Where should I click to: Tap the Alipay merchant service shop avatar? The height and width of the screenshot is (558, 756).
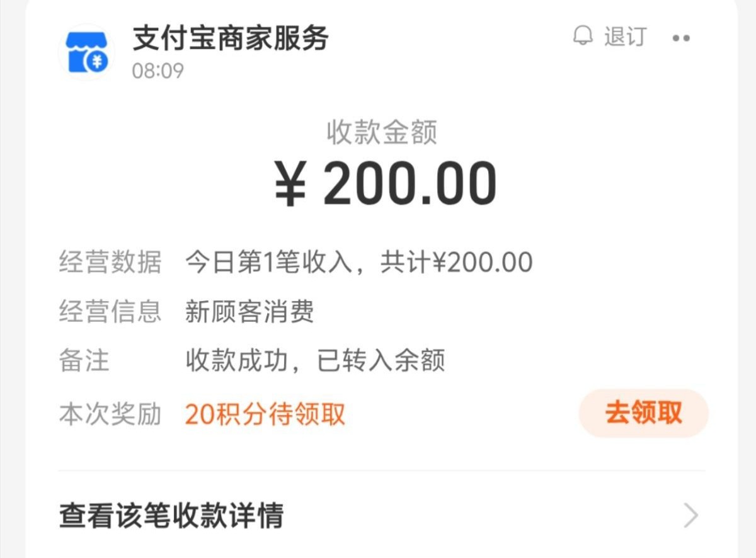click(87, 52)
